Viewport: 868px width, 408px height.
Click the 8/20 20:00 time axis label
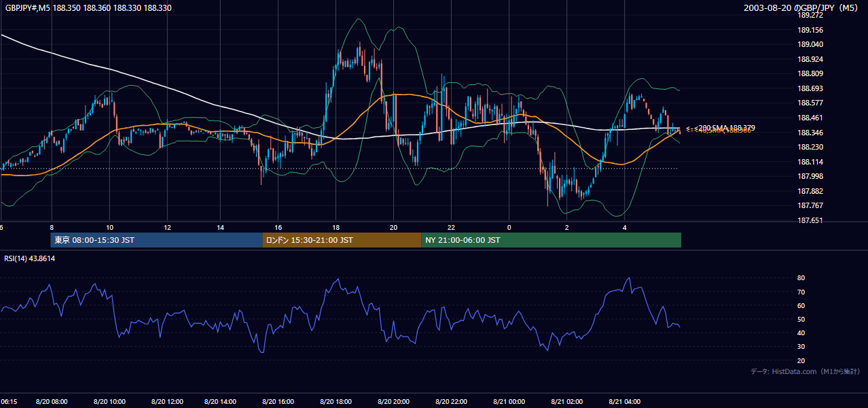click(x=393, y=402)
